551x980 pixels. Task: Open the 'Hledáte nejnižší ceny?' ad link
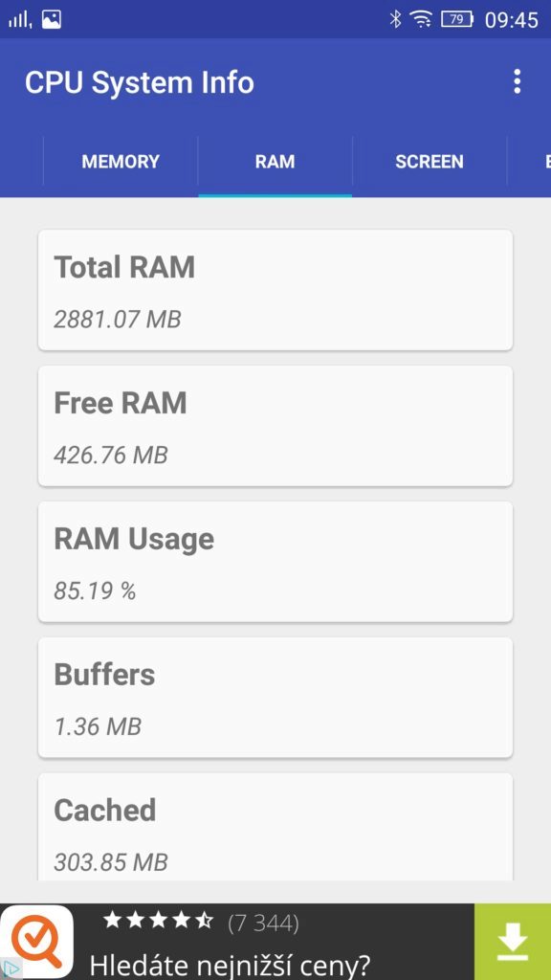230,964
